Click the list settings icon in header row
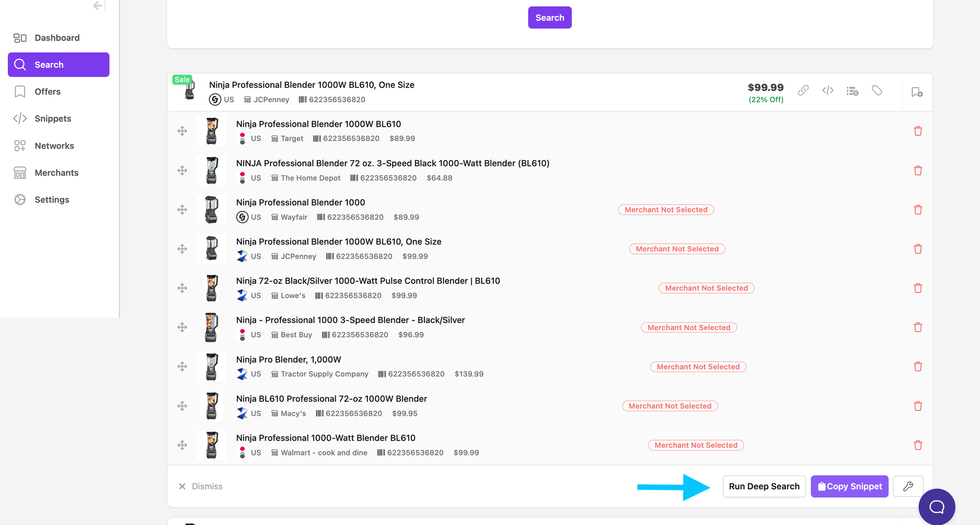This screenshot has height=525, width=980. [852, 91]
